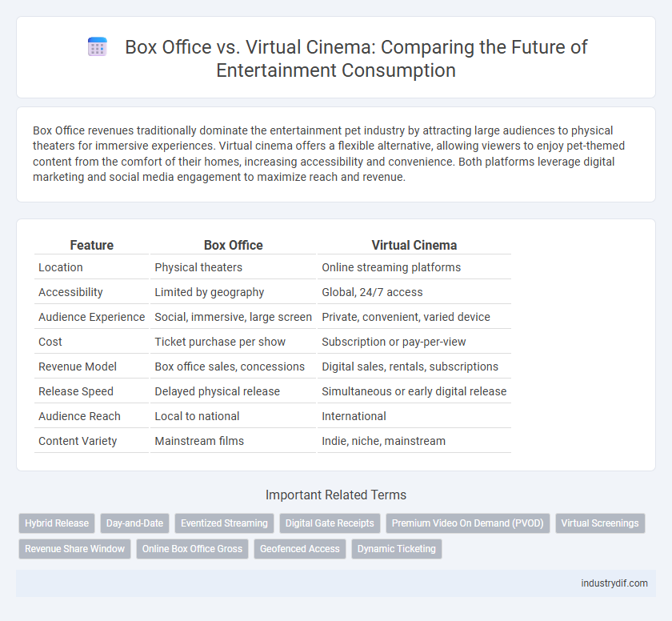
Task: Click the Global, 24/7 access cell
Action: [x=414, y=292]
